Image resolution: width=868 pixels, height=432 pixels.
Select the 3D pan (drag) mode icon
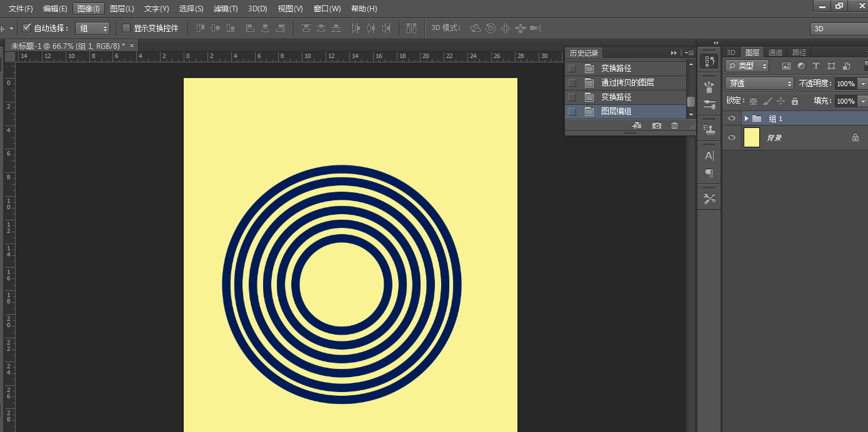coord(506,28)
